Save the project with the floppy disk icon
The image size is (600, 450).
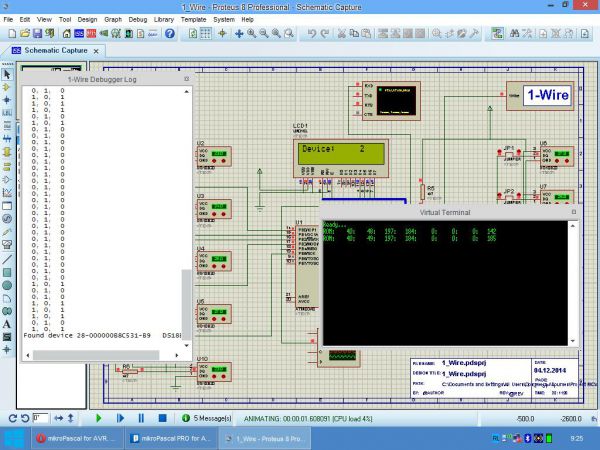37,34
